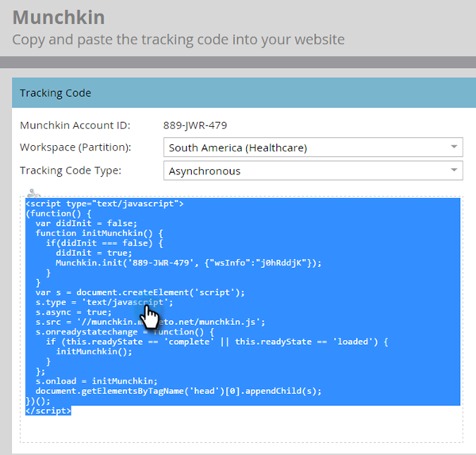
Task: Click the Workspace (Partition) label
Action: click(x=75, y=147)
